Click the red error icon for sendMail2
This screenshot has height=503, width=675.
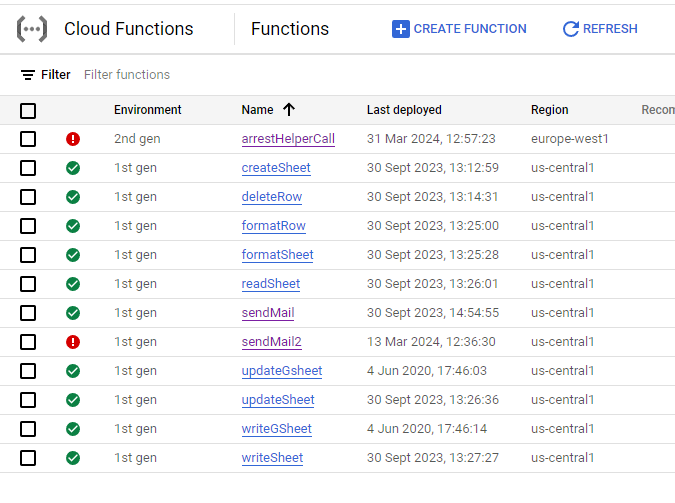pyautogui.click(x=73, y=342)
